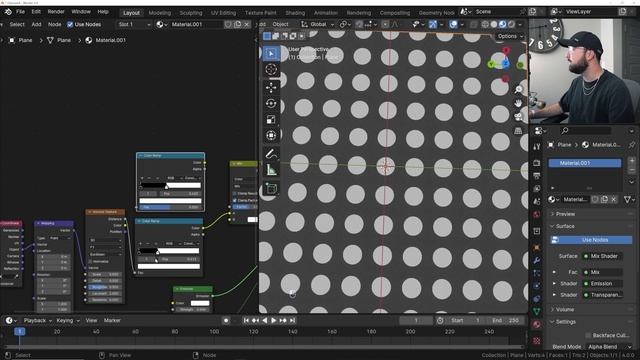Enable material preview shading mode
The width and height of the screenshot is (640, 360).
coord(502,24)
